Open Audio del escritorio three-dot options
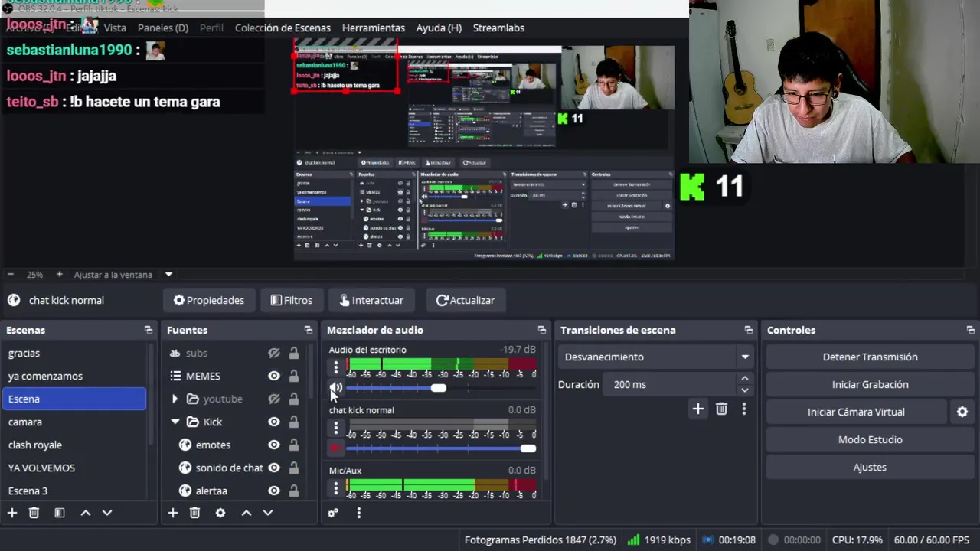The image size is (980, 551). (335, 367)
